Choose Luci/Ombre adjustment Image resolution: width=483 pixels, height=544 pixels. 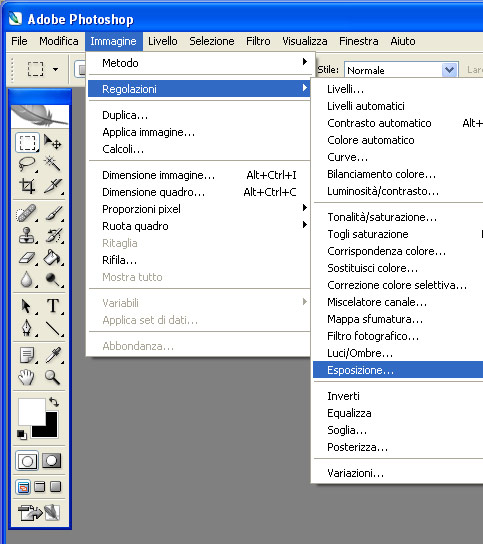pos(398,353)
